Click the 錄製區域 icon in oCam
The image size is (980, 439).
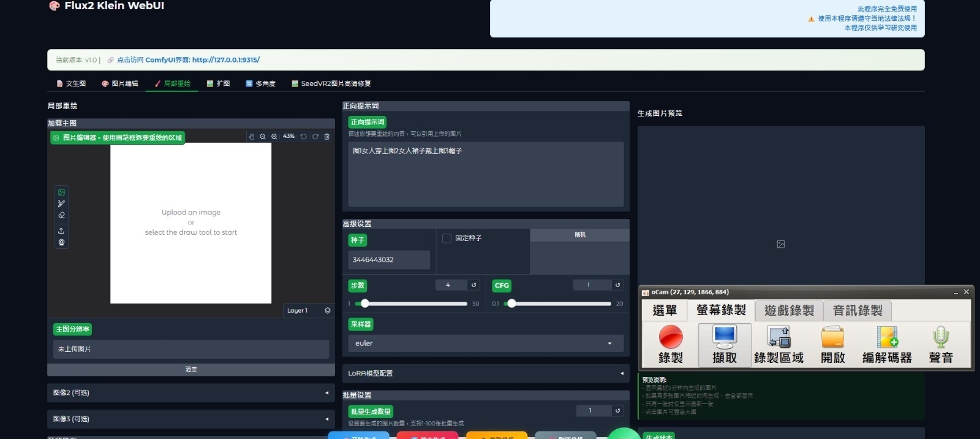(779, 337)
